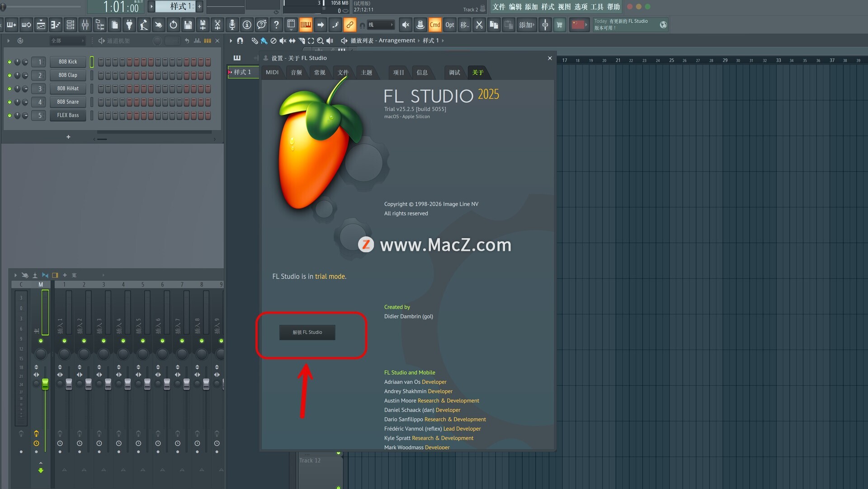Screen dimensions: 868x489
Task: Switch to the MIDI settings tab
Action: pos(272,72)
